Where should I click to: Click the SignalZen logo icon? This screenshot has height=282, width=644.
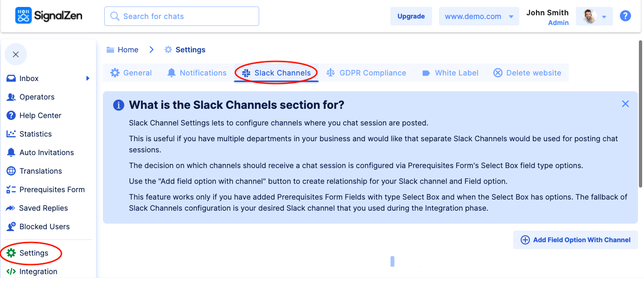(x=23, y=16)
